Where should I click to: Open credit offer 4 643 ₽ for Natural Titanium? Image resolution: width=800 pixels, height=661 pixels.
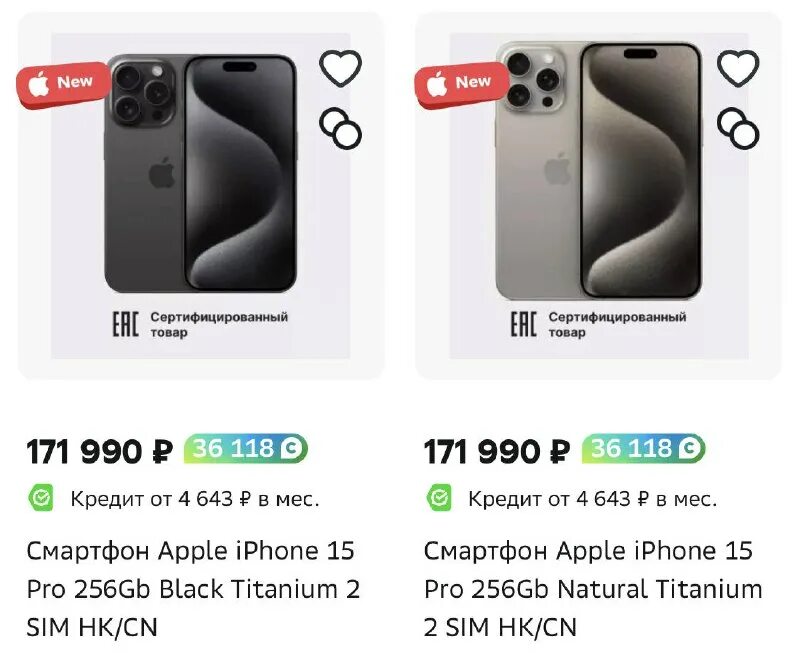pos(592,498)
